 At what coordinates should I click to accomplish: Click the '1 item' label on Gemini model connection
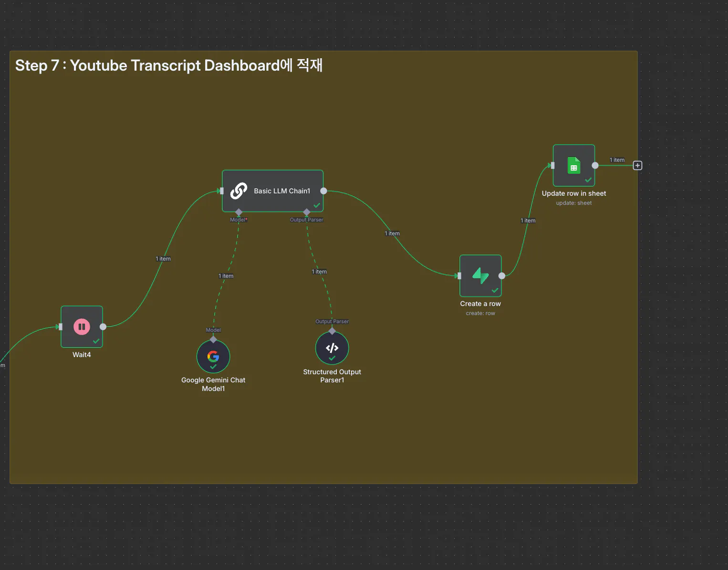[226, 276]
